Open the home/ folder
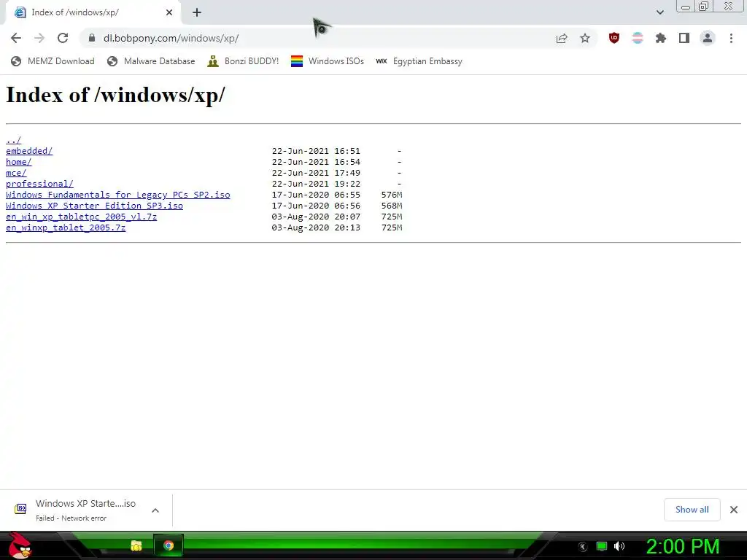 pos(18,162)
